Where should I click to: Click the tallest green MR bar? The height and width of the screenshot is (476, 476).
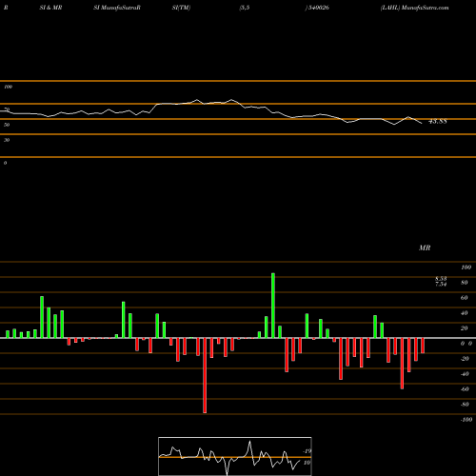click(x=273, y=306)
